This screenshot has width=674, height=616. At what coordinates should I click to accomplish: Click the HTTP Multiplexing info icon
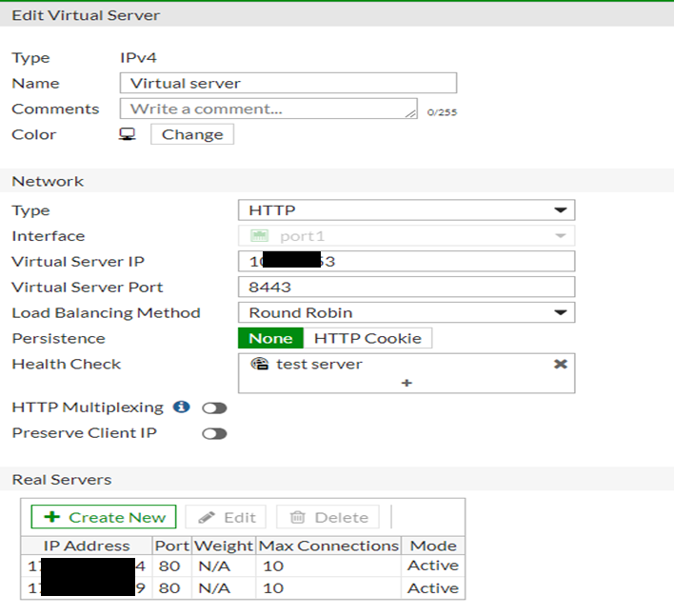click(181, 407)
